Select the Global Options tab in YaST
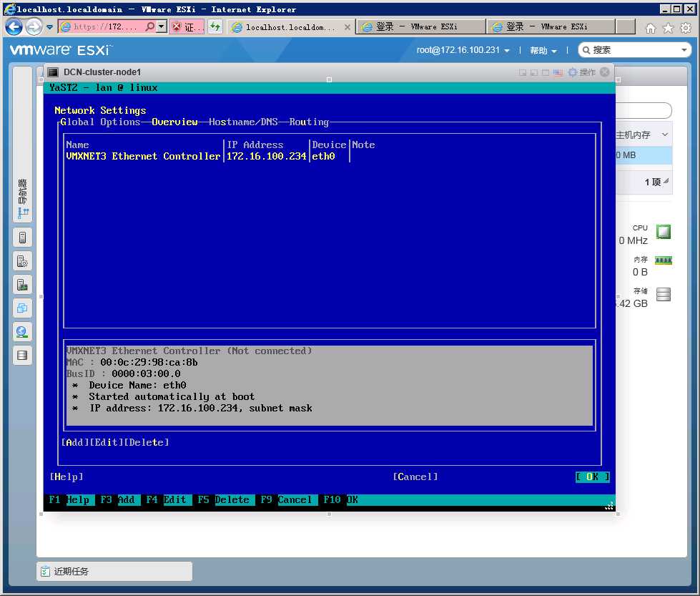700x596 pixels. 100,122
